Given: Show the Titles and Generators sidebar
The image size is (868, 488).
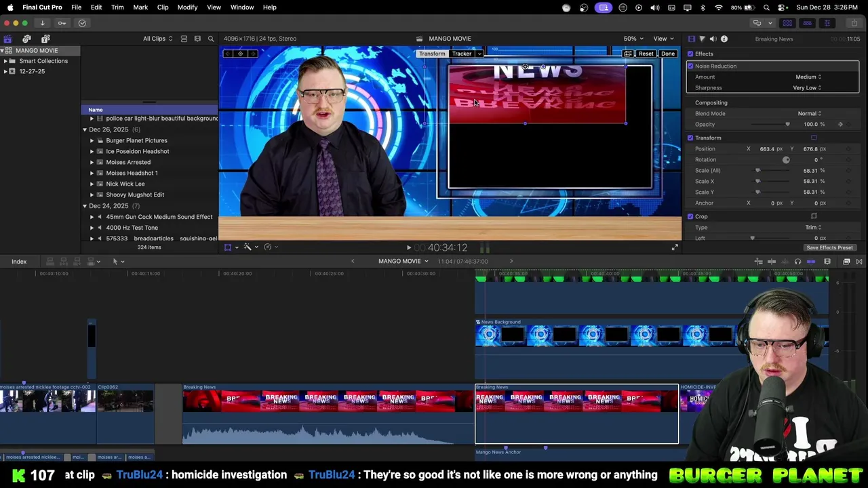Looking at the screenshot, I should [x=45, y=39].
